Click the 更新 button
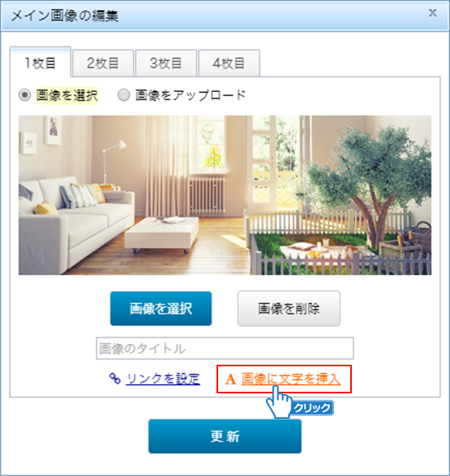450x476 pixels. [225, 437]
